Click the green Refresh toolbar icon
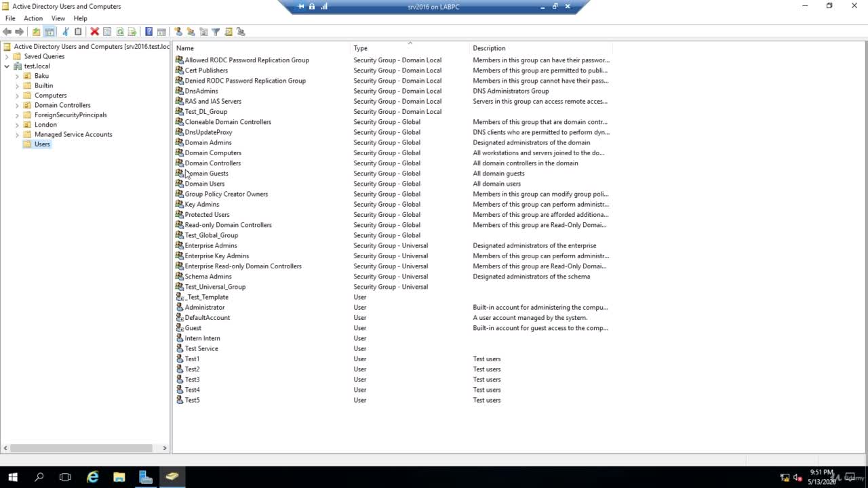 pyautogui.click(x=120, y=32)
